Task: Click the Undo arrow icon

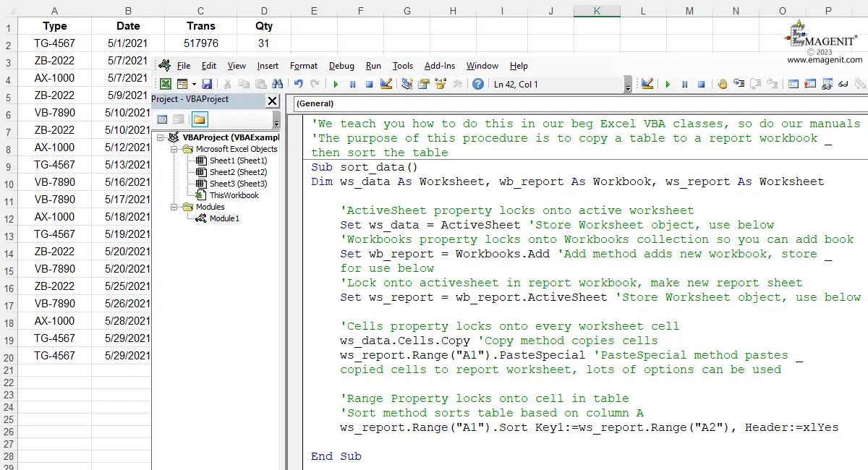Action: (298, 84)
